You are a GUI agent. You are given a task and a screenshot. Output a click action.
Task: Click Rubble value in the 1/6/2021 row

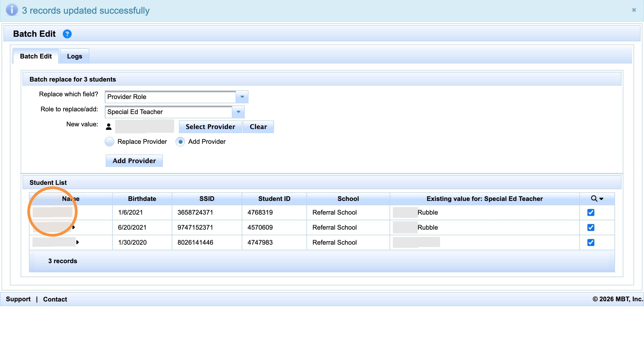(428, 212)
